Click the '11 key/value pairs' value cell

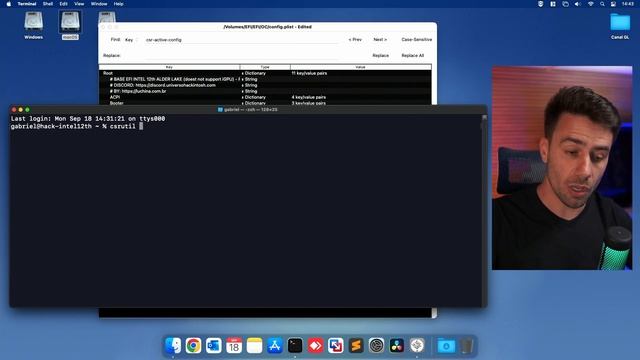(309, 73)
